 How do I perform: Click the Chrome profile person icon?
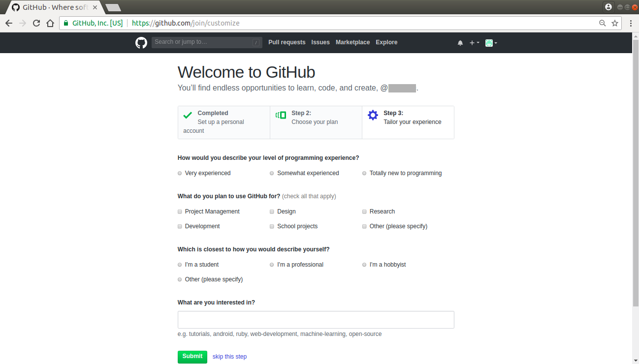[x=608, y=7]
